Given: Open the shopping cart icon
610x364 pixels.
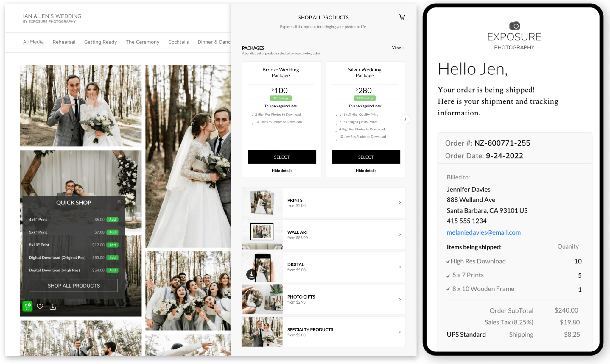Looking at the screenshot, I should click(x=402, y=17).
